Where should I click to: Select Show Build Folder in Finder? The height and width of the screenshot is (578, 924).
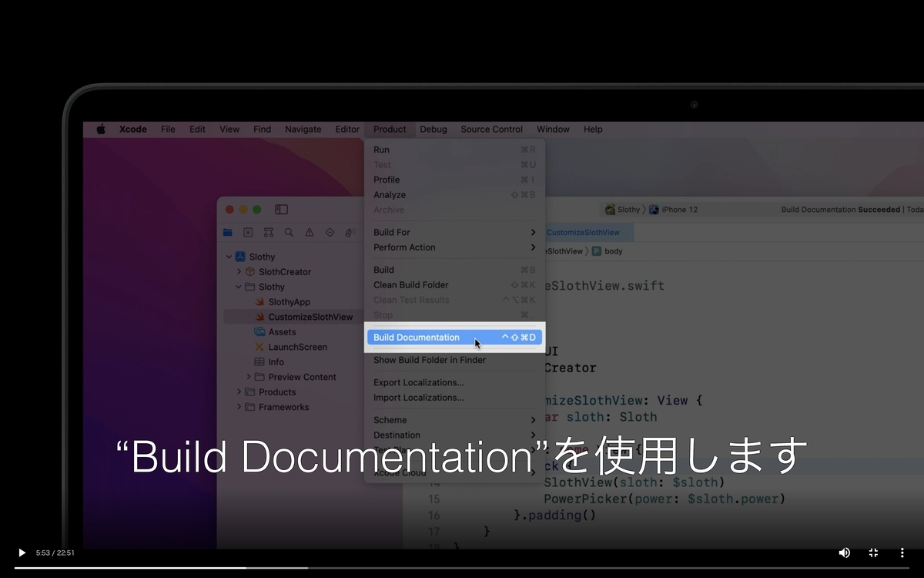coord(454,360)
